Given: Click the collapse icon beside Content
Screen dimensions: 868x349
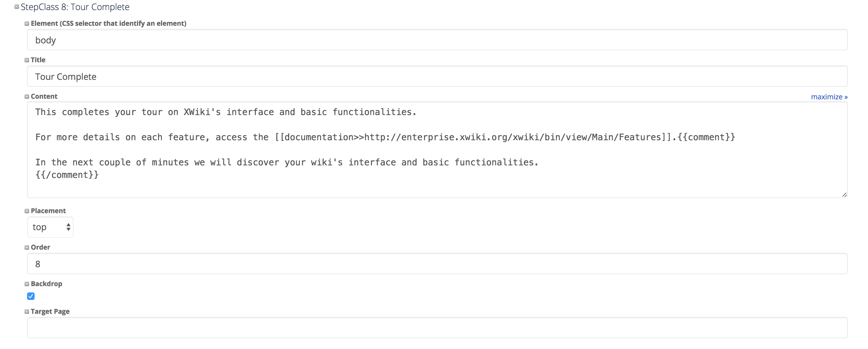Looking at the screenshot, I should pos(27,97).
